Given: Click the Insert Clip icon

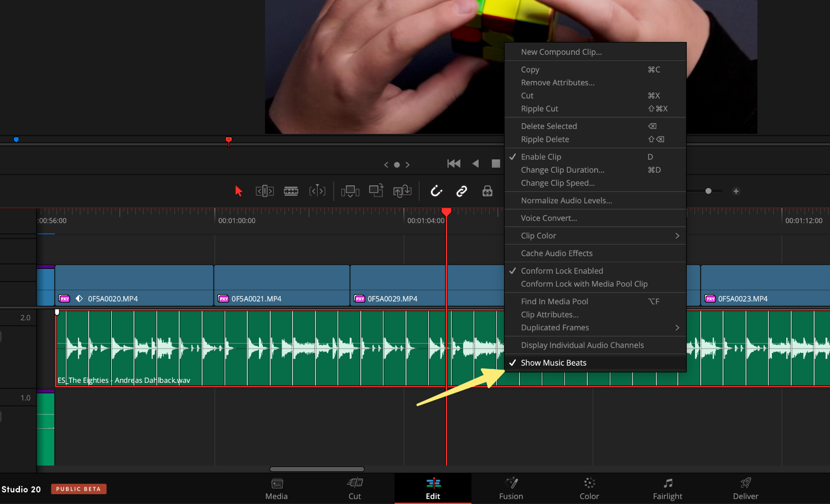Looking at the screenshot, I should coord(350,191).
